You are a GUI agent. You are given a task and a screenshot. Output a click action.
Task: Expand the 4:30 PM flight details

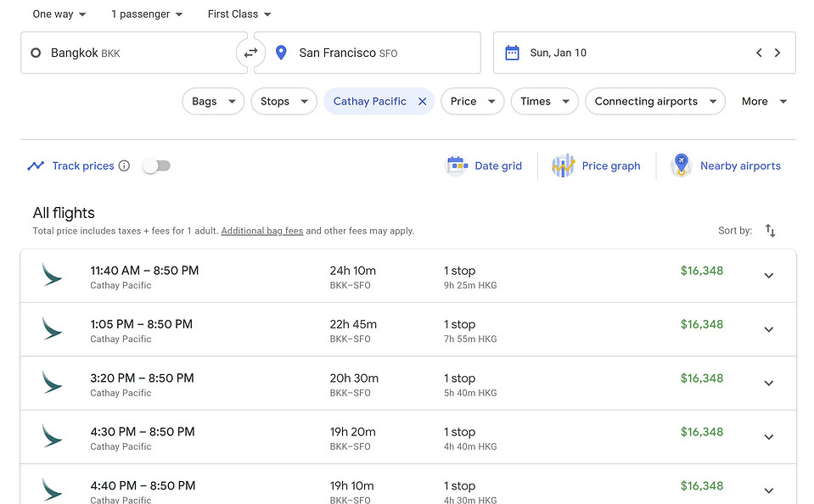pos(769,437)
